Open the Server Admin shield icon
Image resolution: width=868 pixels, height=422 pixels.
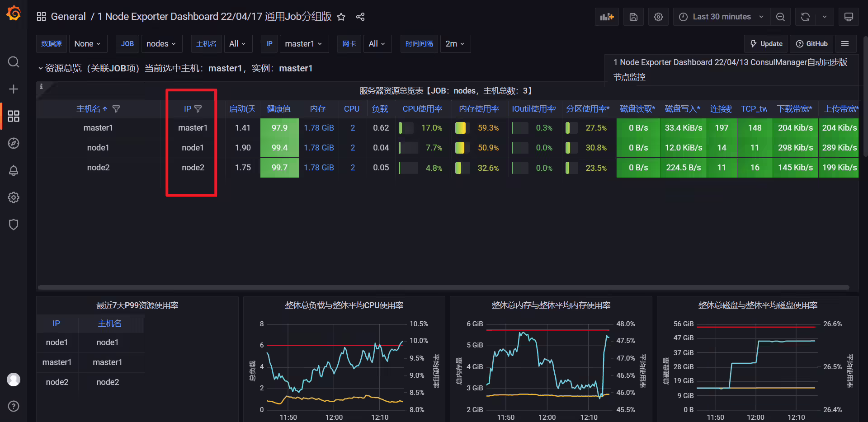(x=14, y=225)
